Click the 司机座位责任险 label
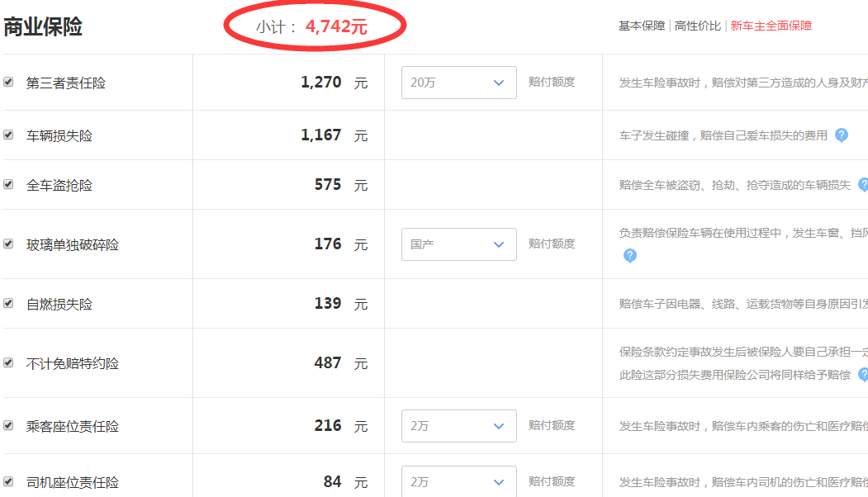 (x=73, y=483)
